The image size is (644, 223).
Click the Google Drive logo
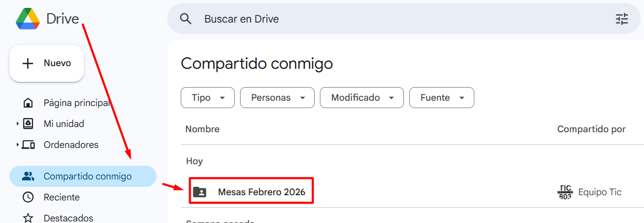(x=28, y=19)
